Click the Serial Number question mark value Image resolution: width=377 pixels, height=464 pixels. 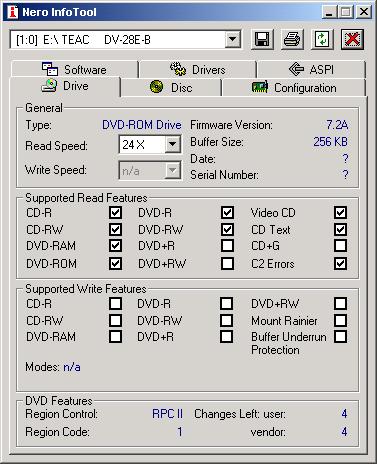345,175
